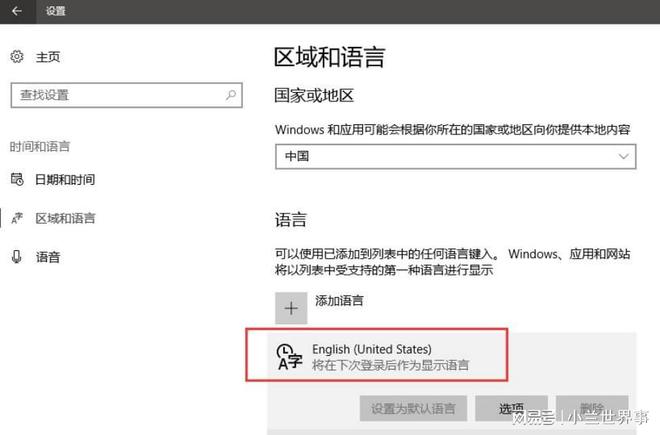Click the 主页 home gear icon

click(x=17, y=57)
